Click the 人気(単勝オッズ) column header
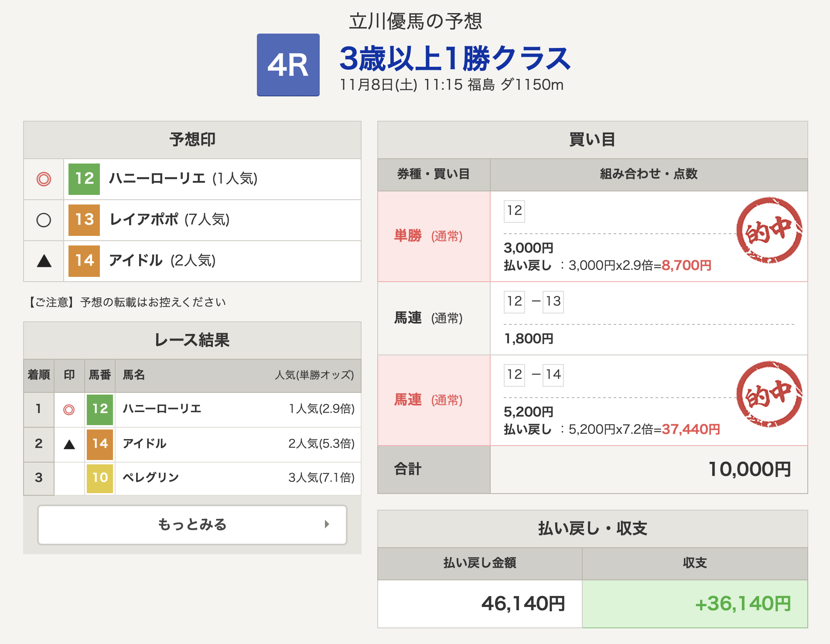The image size is (830, 644). tap(314, 375)
